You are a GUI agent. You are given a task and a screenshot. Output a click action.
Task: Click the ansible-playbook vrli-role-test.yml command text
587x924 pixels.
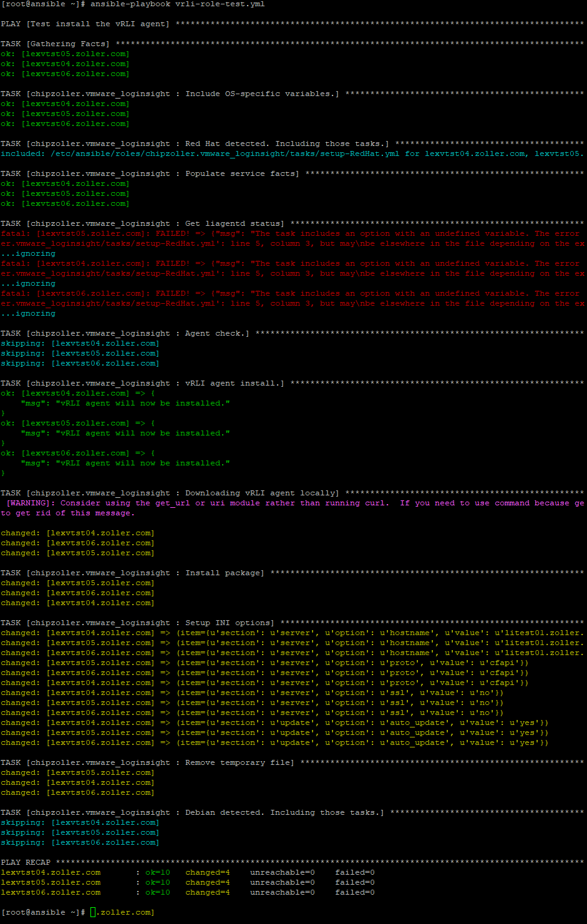click(177, 4)
